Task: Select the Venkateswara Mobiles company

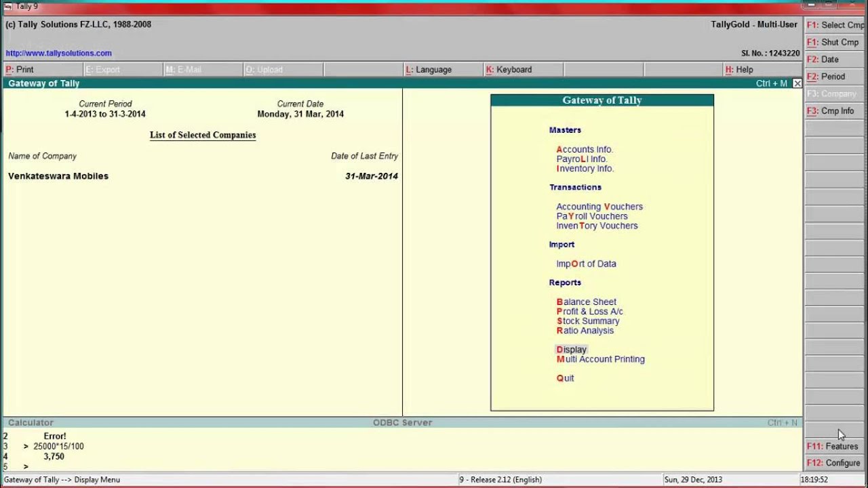Action: tap(58, 176)
